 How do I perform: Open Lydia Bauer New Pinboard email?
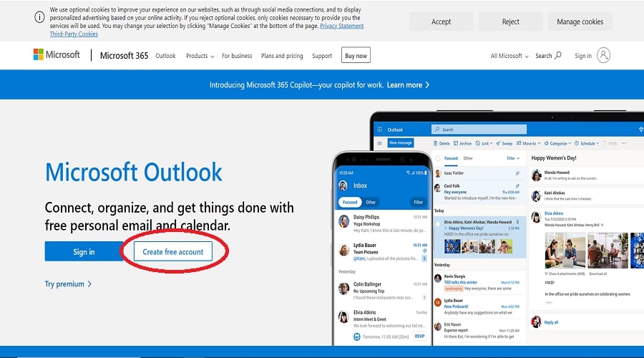tap(479, 306)
